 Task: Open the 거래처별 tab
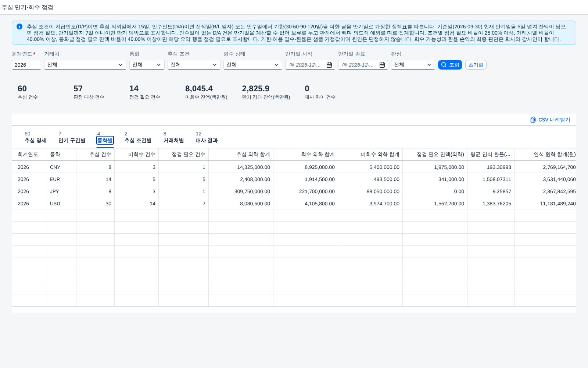click(173, 140)
